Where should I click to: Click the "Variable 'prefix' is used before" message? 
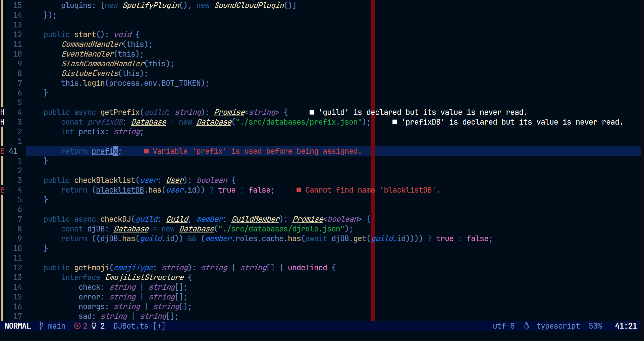(257, 151)
